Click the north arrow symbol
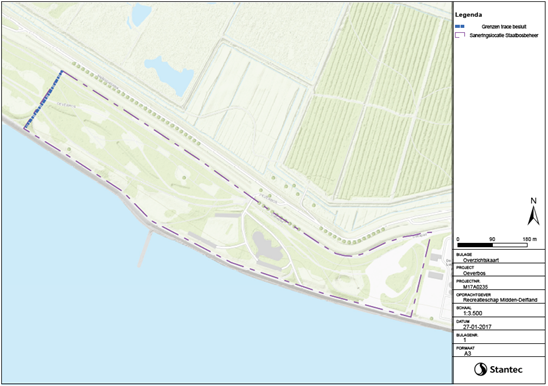The image size is (548, 386). pyautogui.click(x=533, y=212)
